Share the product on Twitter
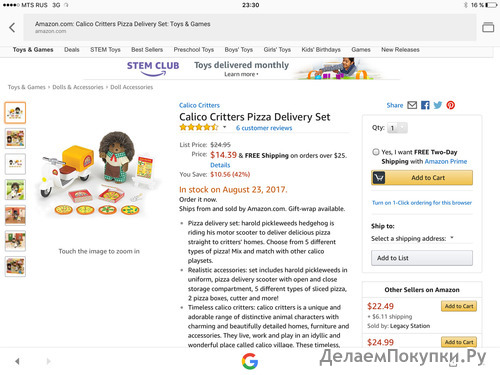This screenshot has height=375, width=500. click(438, 105)
